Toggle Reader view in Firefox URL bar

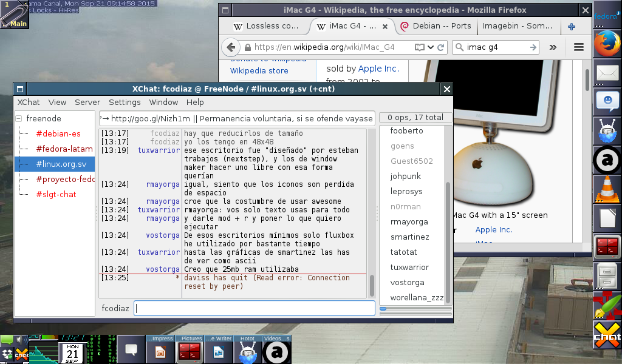(419, 47)
